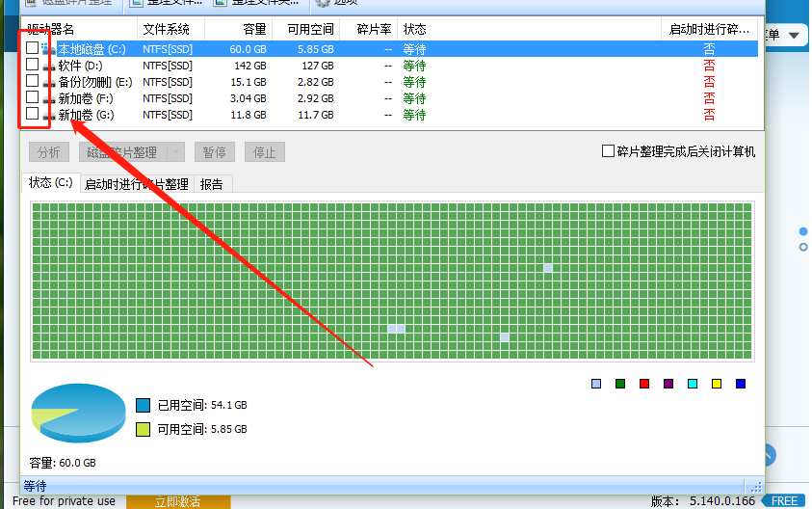Click the 停止 button
The width and height of the screenshot is (812, 509).
pos(265,152)
